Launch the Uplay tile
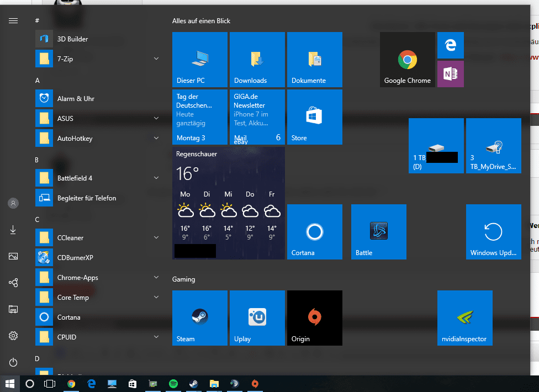The image size is (539, 392). (257, 318)
